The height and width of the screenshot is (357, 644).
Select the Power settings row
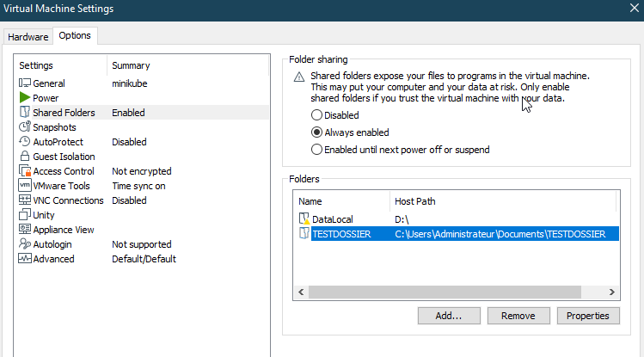coord(142,98)
